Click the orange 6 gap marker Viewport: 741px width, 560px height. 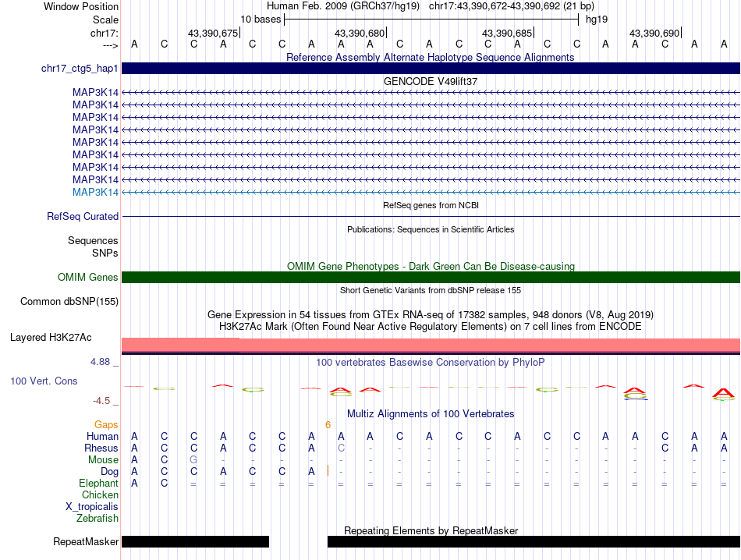pos(328,425)
